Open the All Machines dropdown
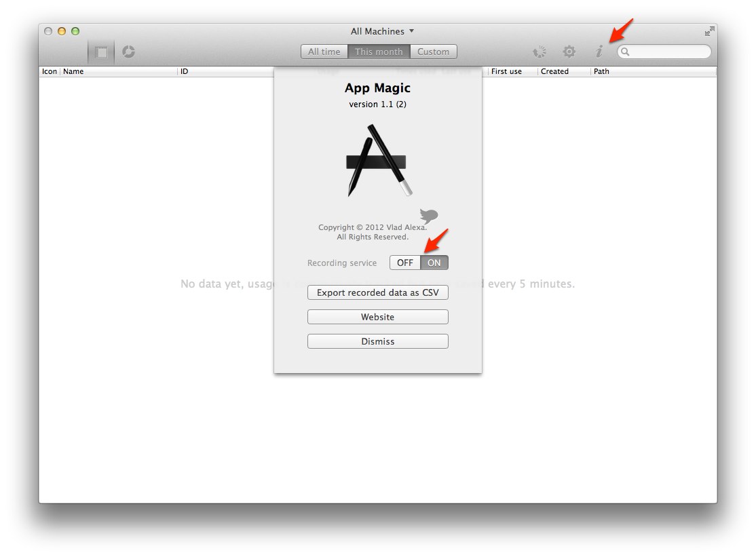 [382, 31]
